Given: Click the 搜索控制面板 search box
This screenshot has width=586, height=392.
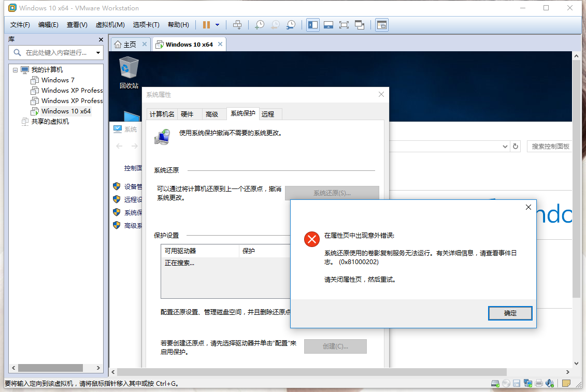Looking at the screenshot, I should coord(550,147).
